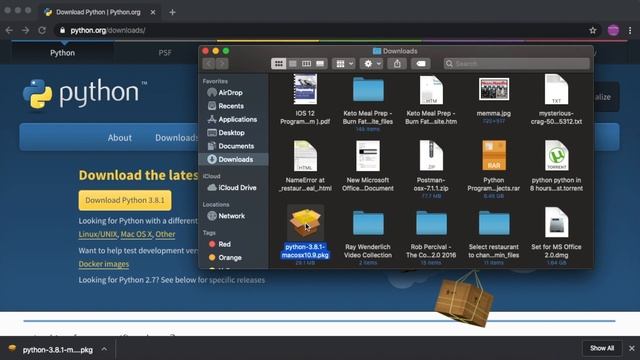This screenshot has height=360, width=640.
Task: Open the downloaded python-3.8.1 pkg in download bar
Action: (x=52, y=350)
